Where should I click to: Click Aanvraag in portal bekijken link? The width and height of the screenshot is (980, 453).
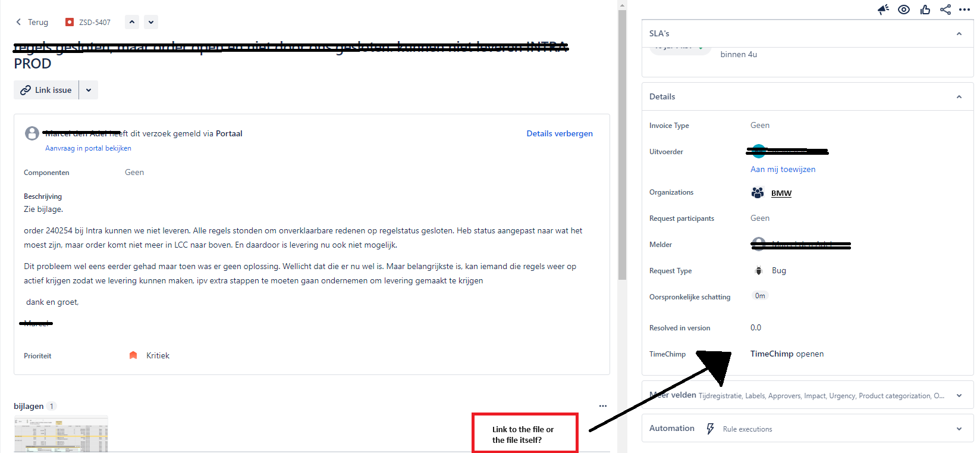pos(88,148)
